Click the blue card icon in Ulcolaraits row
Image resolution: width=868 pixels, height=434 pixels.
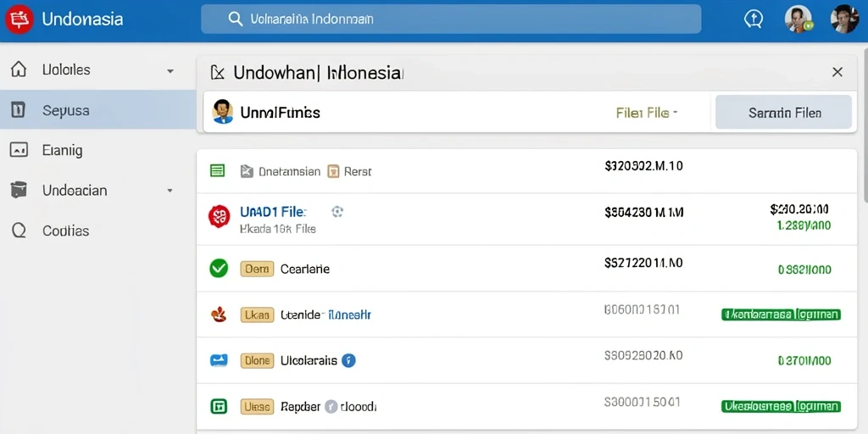point(219,361)
